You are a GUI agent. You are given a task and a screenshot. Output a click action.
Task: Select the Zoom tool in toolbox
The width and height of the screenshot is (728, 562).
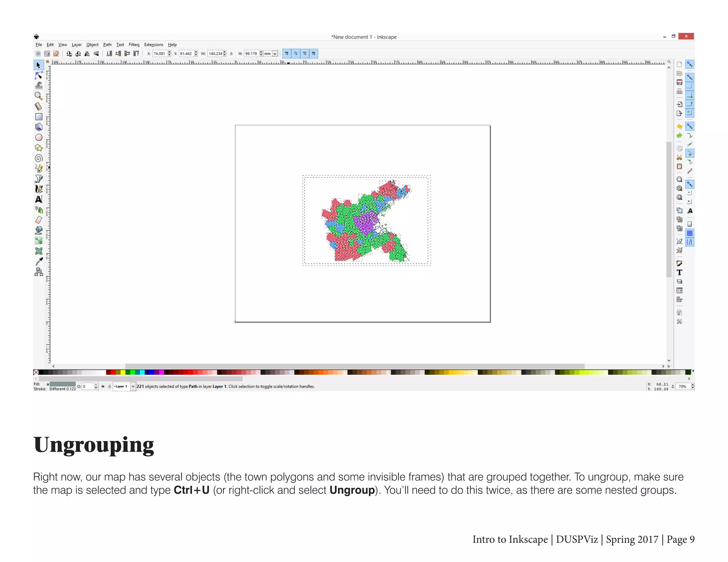[38, 96]
